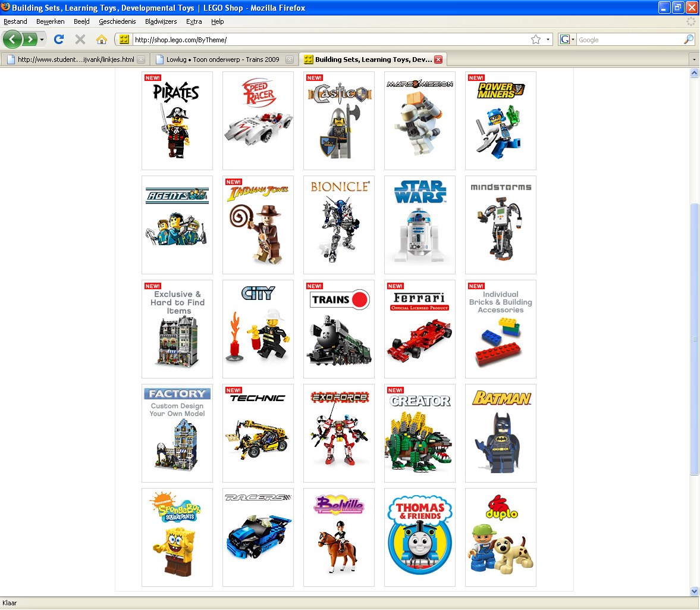Viewport: 700px width, 610px height.
Task: Go forward with the Forward arrow button
Action: click(x=30, y=40)
